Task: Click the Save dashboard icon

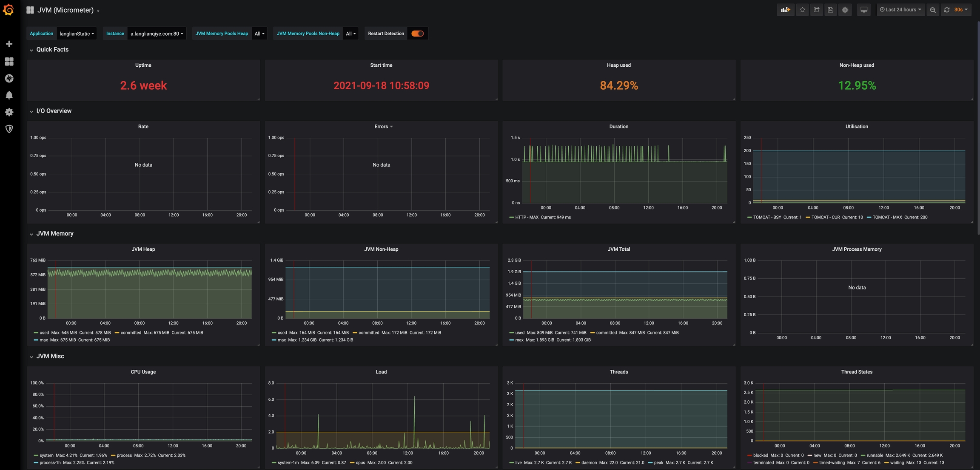Action: click(830, 10)
